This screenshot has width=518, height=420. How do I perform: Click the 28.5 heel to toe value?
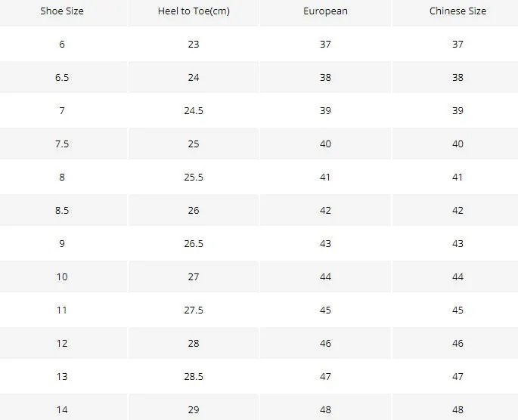194,377
